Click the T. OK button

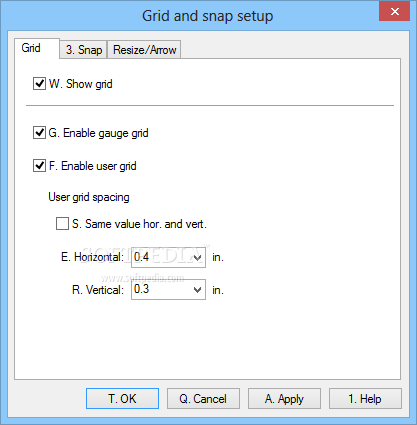pyautogui.click(x=122, y=398)
